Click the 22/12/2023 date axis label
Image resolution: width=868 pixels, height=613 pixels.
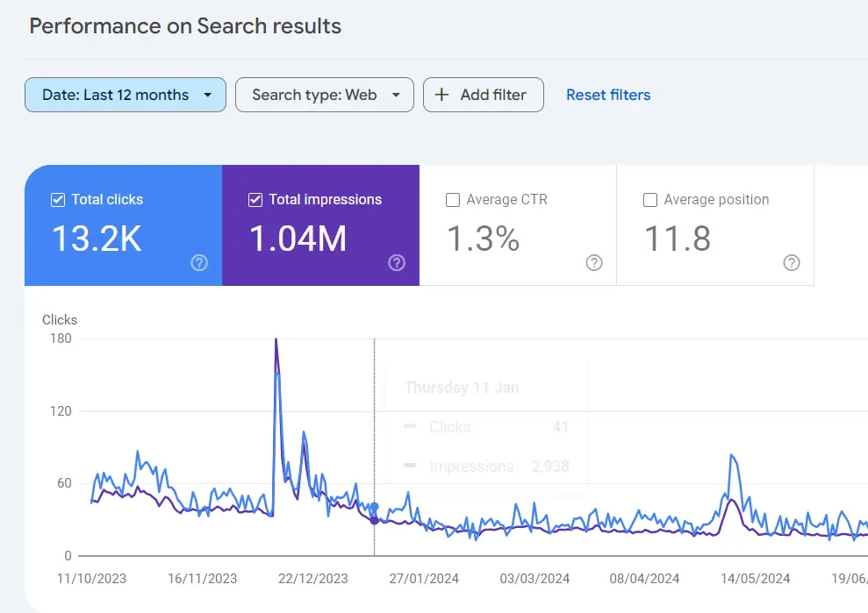312,579
